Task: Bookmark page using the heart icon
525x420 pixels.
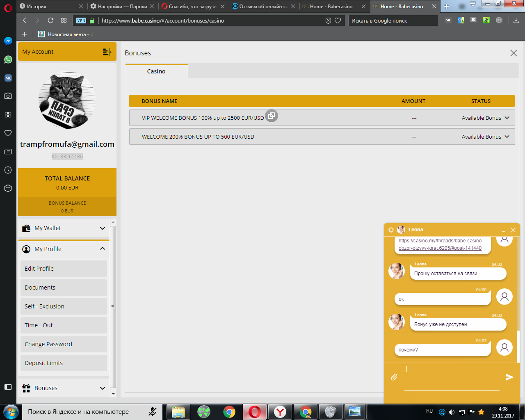Action: point(338,21)
